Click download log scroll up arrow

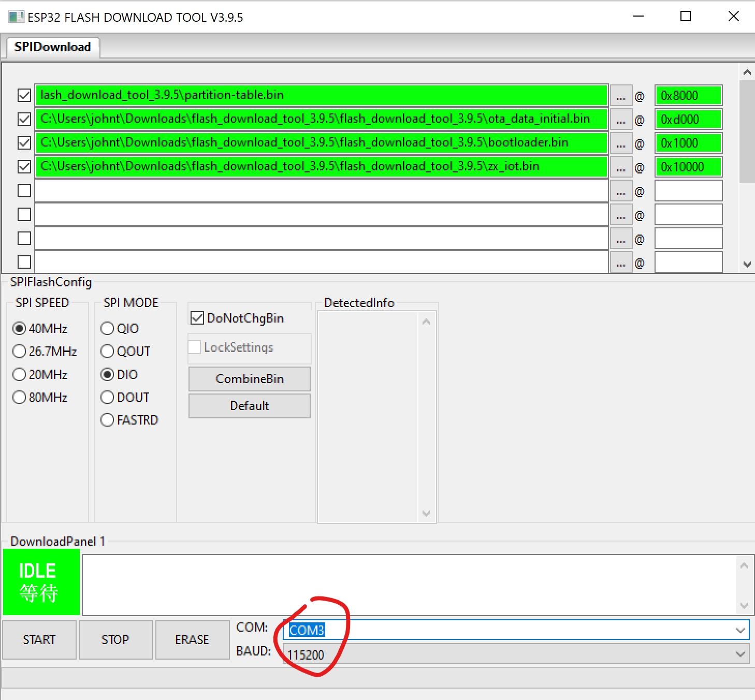[x=744, y=566]
